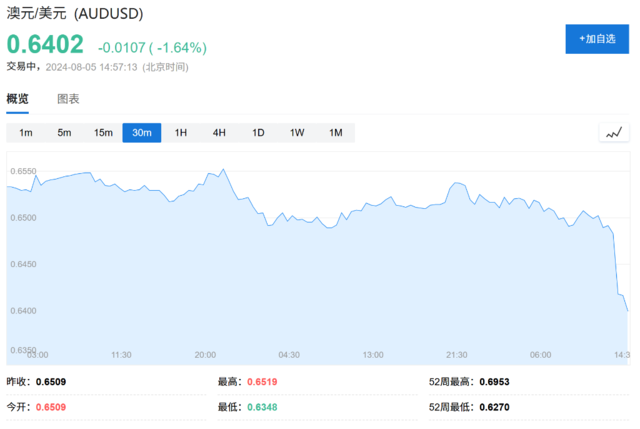
Task: Switch to the 概览 tab
Action: 18,99
